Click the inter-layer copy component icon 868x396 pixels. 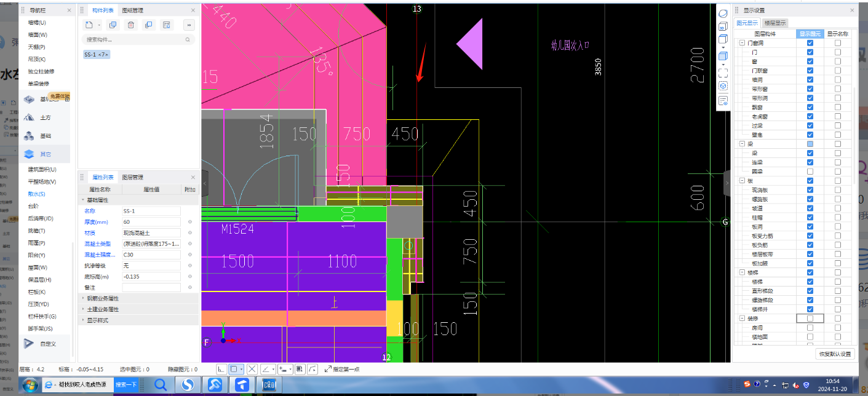148,25
